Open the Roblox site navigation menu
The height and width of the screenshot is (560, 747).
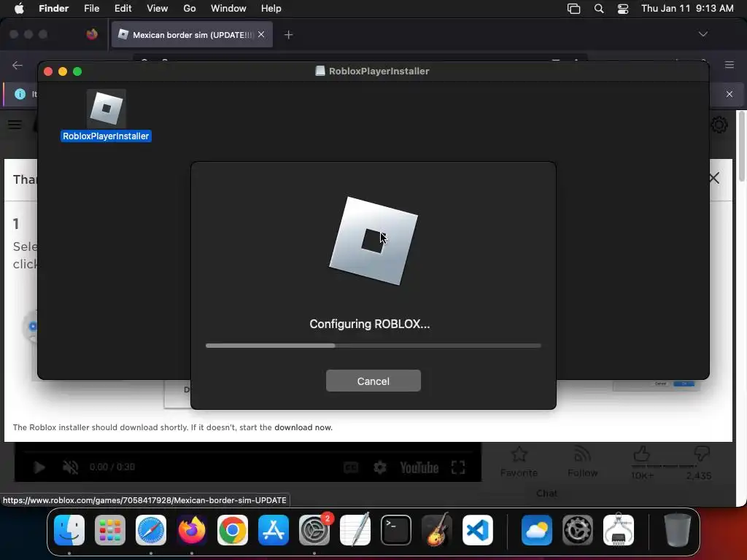point(15,125)
